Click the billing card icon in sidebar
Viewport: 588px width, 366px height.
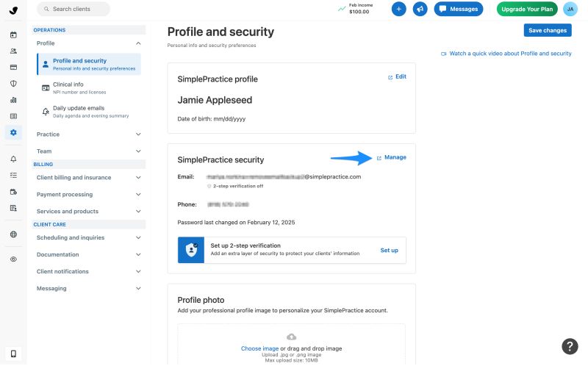[13, 67]
